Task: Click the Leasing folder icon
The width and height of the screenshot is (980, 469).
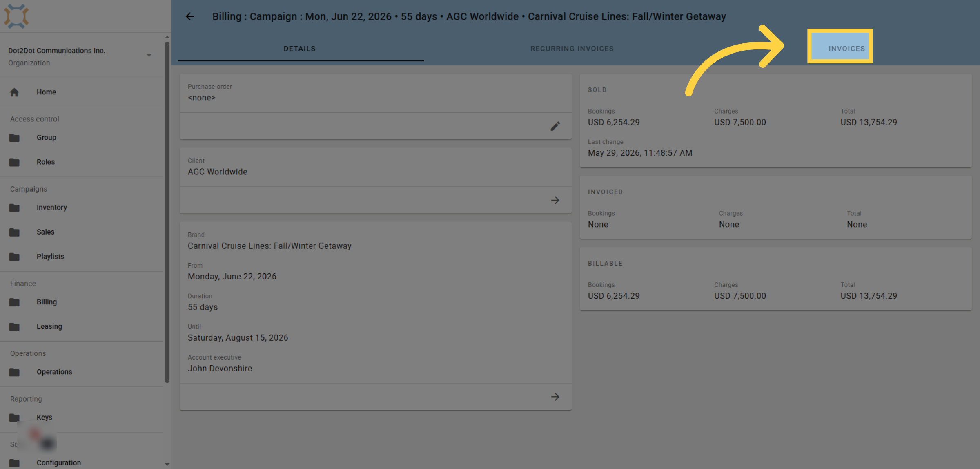Action: pyautogui.click(x=14, y=326)
